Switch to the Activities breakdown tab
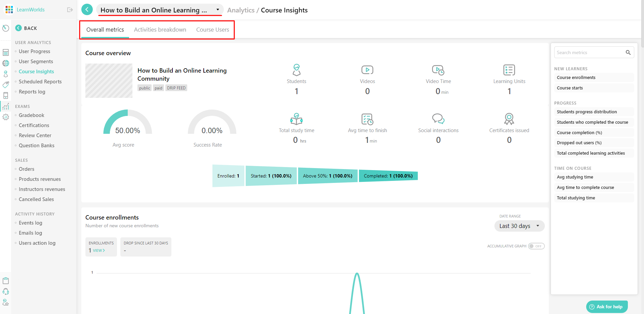This screenshot has width=644, height=314. coord(160,30)
